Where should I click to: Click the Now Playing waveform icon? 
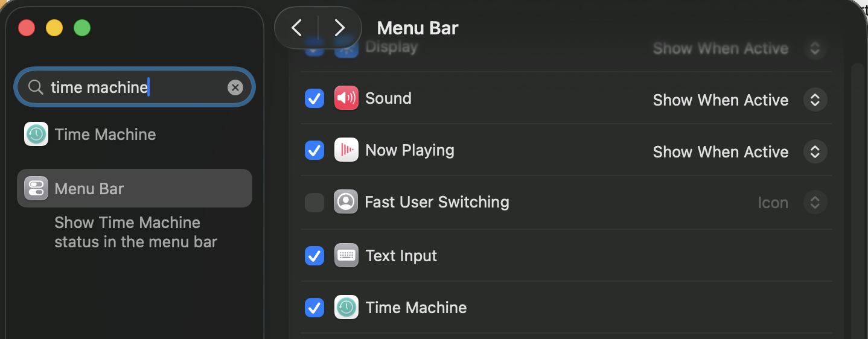pyautogui.click(x=346, y=150)
